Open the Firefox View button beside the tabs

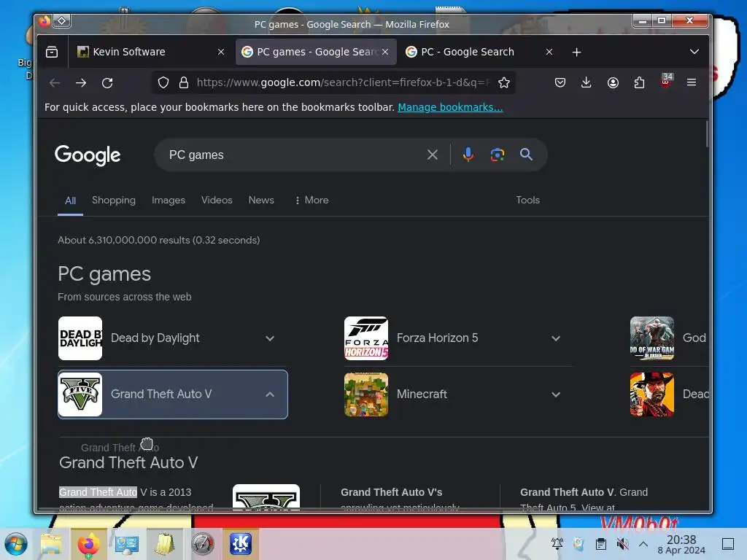pos(52,52)
